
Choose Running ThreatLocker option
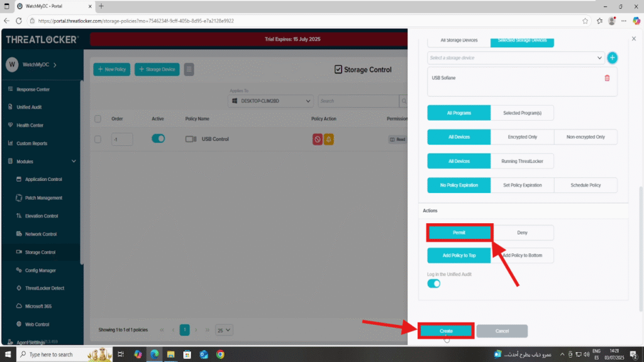click(x=522, y=162)
